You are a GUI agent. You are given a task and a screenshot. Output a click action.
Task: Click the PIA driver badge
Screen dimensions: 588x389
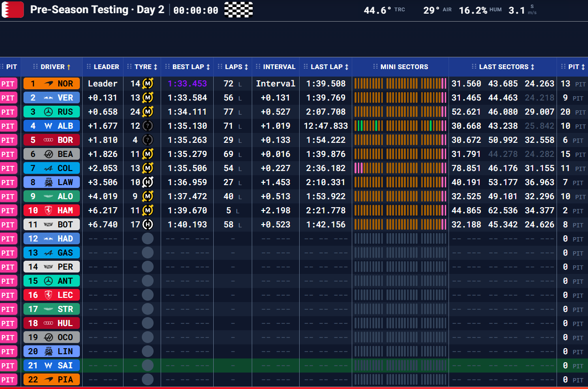coord(52,380)
